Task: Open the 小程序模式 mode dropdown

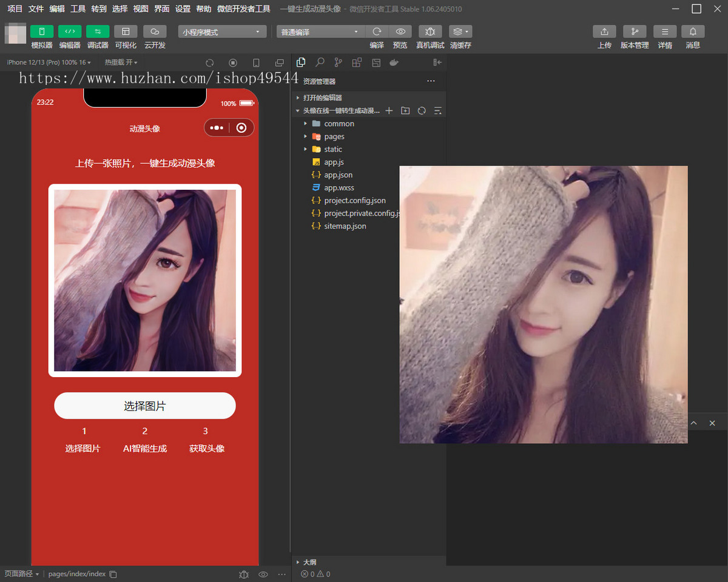Action: [222, 32]
